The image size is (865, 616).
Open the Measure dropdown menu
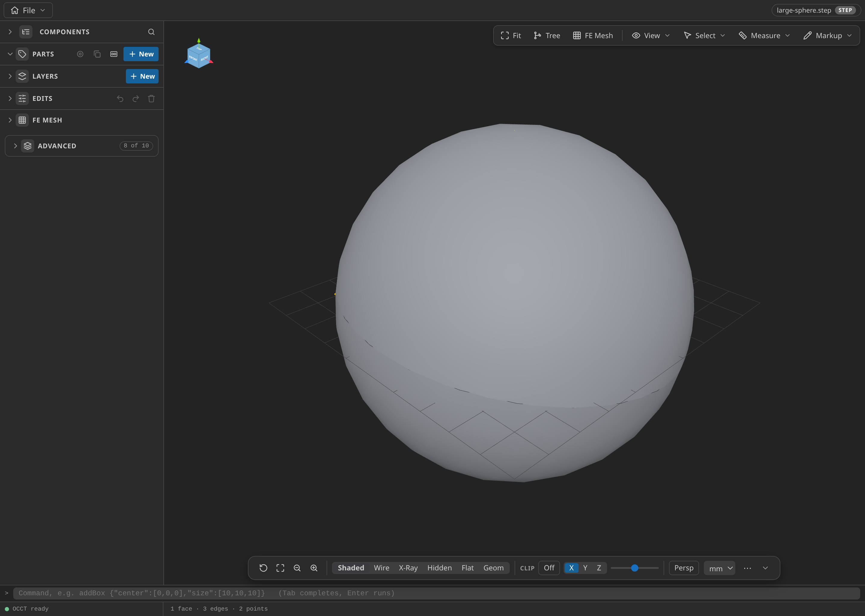[x=764, y=35]
